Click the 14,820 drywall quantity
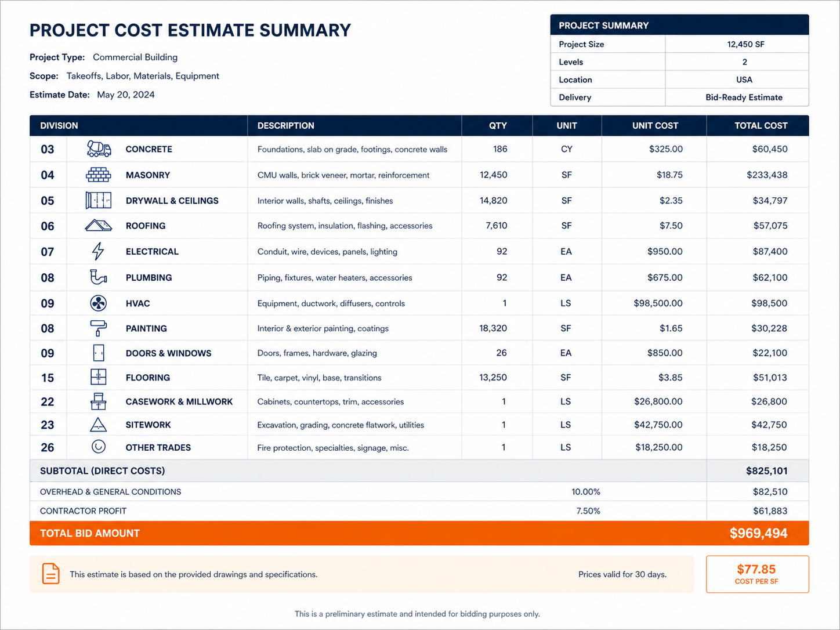Image resolution: width=840 pixels, height=630 pixels. pyautogui.click(x=494, y=200)
